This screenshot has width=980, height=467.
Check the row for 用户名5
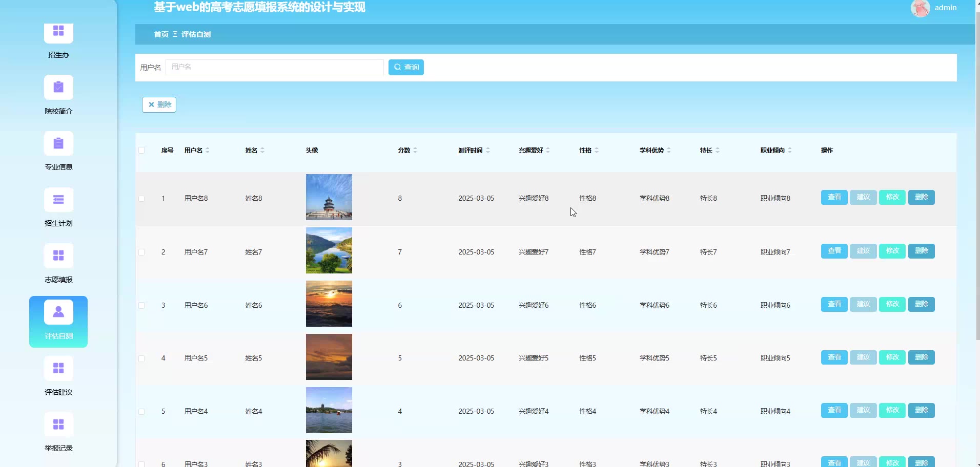pos(141,358)
